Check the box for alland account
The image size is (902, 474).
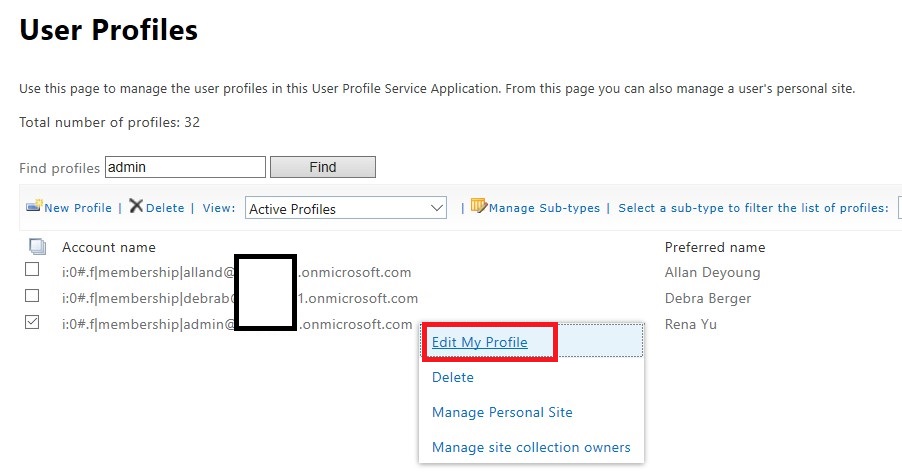[x=32, y=269]
